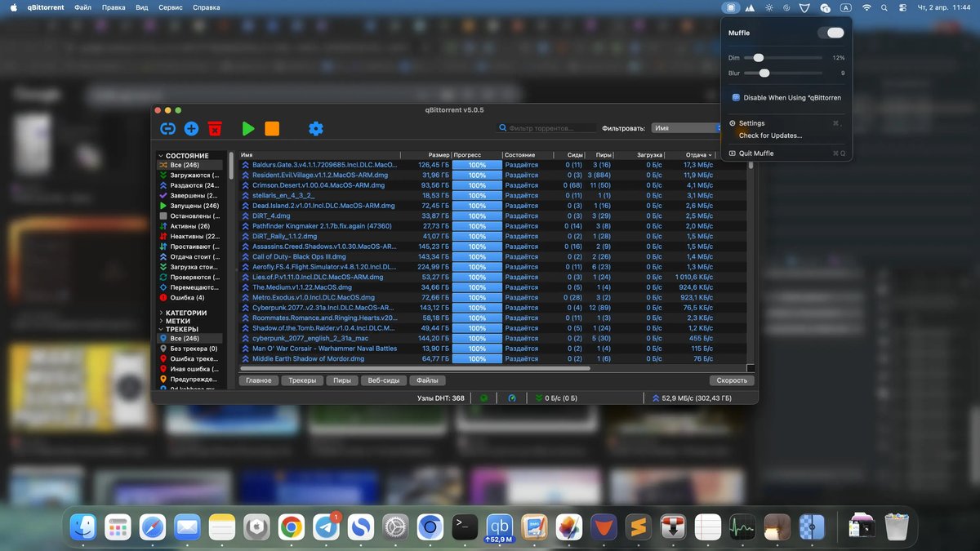Click the connection status globe in status bar
The image size is (980, 551).
pyautogui.click(x=485, y=398)
